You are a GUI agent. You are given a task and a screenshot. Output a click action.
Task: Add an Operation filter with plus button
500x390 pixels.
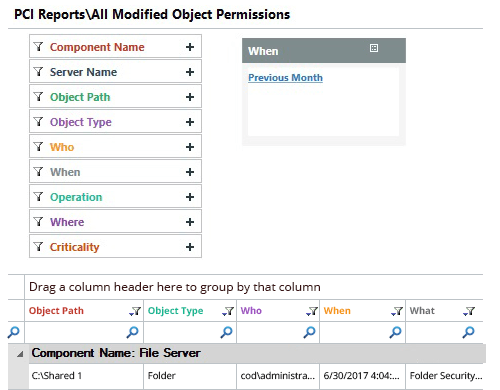(x=190, y=197)
